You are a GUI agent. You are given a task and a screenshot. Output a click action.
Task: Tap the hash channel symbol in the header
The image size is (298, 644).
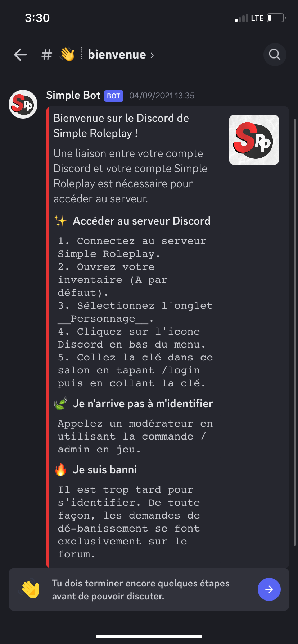click(x=47, y=55)
